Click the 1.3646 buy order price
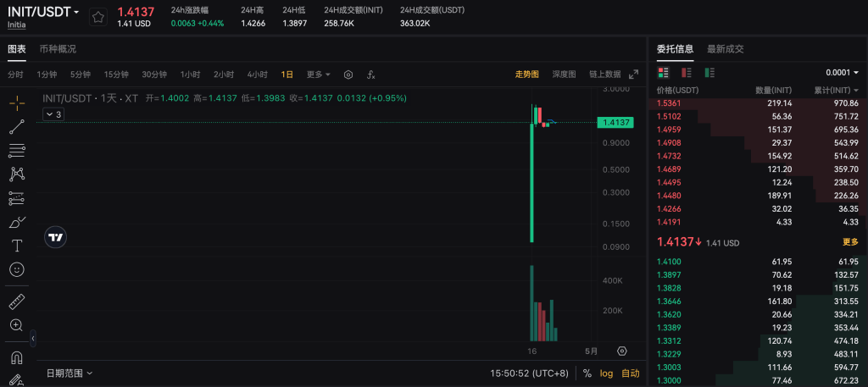 [x=669, y=301]
